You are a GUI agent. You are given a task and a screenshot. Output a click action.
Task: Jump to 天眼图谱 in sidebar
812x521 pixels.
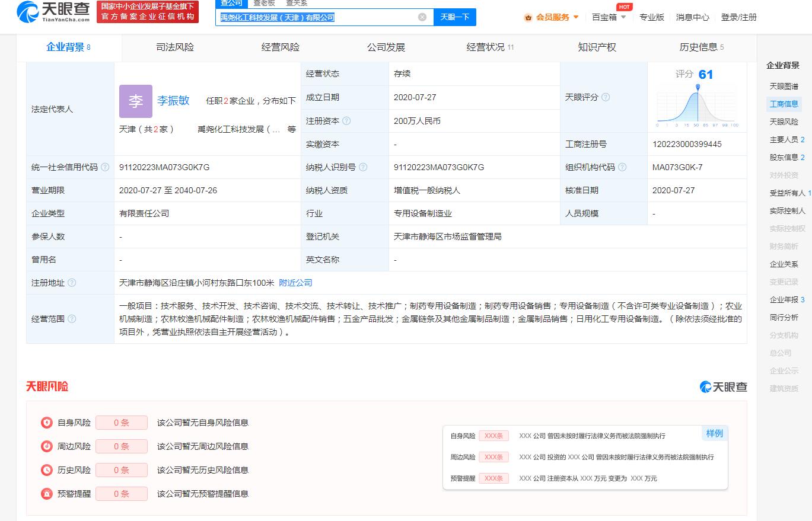point(784,87)
